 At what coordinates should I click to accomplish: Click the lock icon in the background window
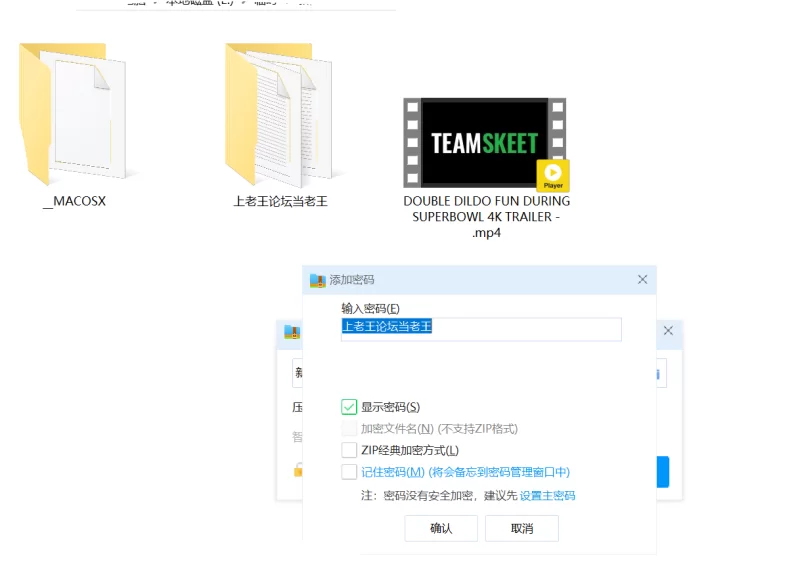[x=298, y=469]
